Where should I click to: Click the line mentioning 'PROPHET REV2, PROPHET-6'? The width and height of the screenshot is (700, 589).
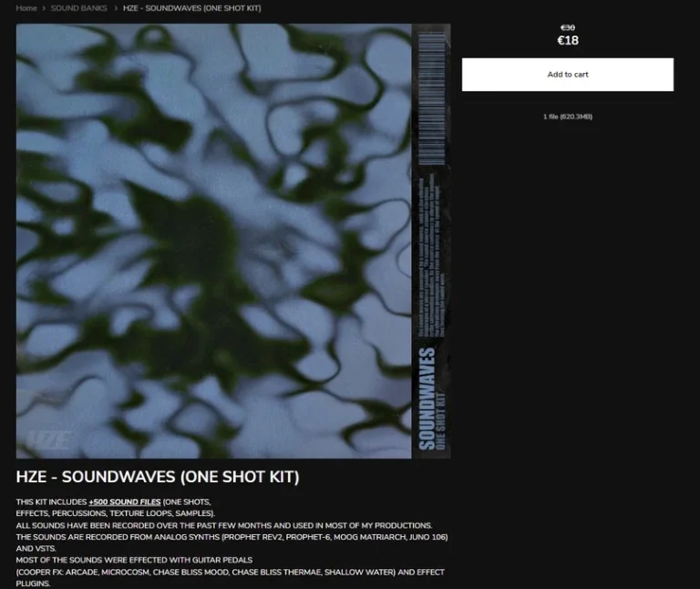pos(232,537)
